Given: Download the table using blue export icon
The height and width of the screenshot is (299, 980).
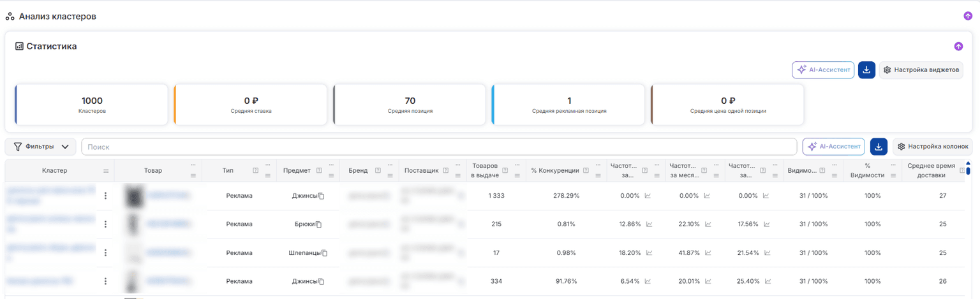Looking at the screenshot, I should [x=879, y=147].
